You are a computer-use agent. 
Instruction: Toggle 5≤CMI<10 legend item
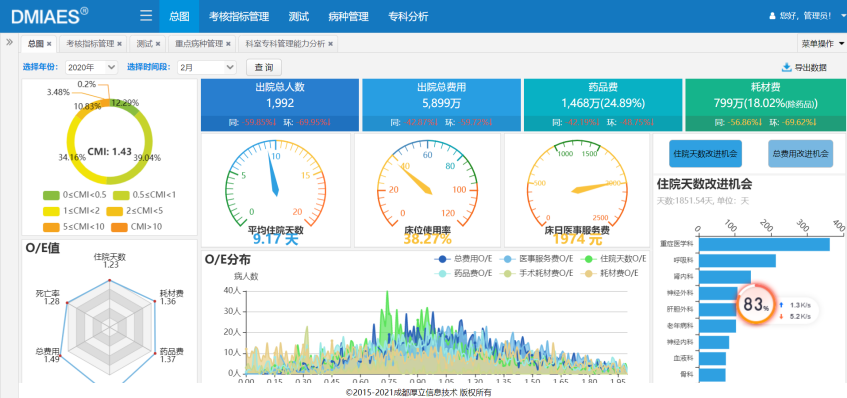coord(73,227)
